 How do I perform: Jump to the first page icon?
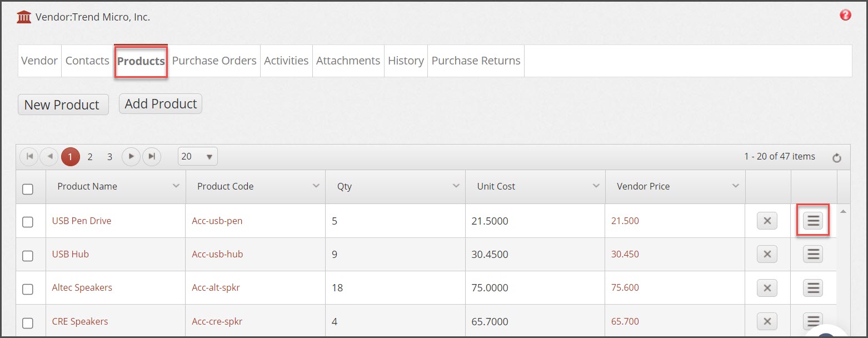(x=29, y=157)
